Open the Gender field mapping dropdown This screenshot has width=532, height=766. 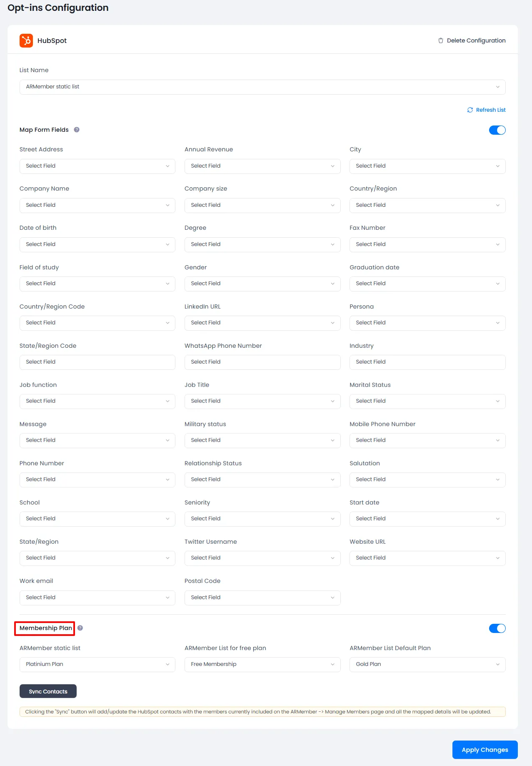pos(262,284)
